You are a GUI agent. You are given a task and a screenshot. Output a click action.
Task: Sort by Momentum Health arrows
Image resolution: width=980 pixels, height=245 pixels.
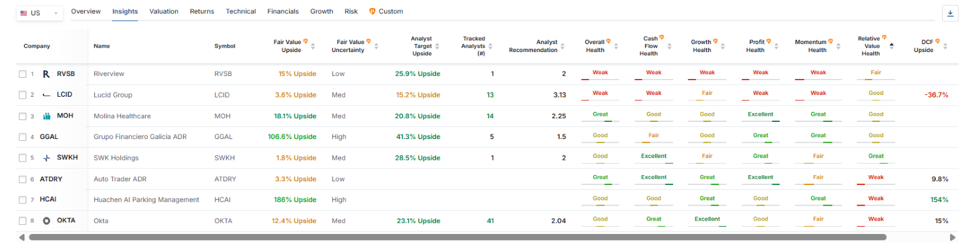pos(839,46)
